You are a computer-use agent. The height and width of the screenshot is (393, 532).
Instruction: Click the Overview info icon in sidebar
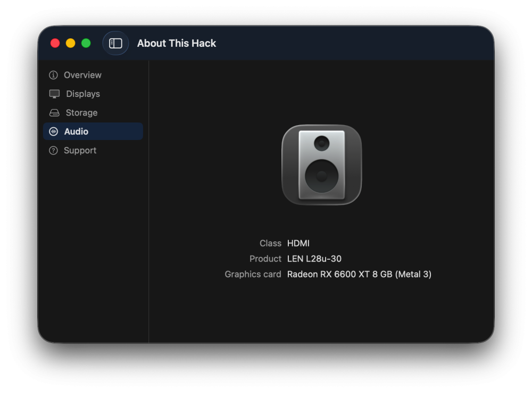pyautogui.click(x=53, y=75)
